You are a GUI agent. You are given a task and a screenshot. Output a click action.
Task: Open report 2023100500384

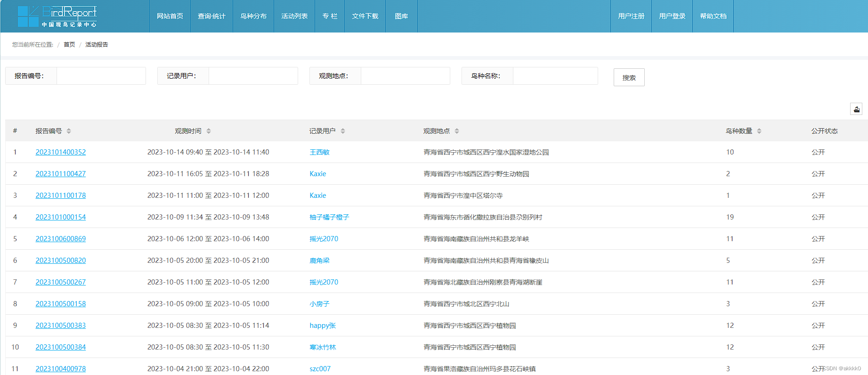click(x=61, y=347)
